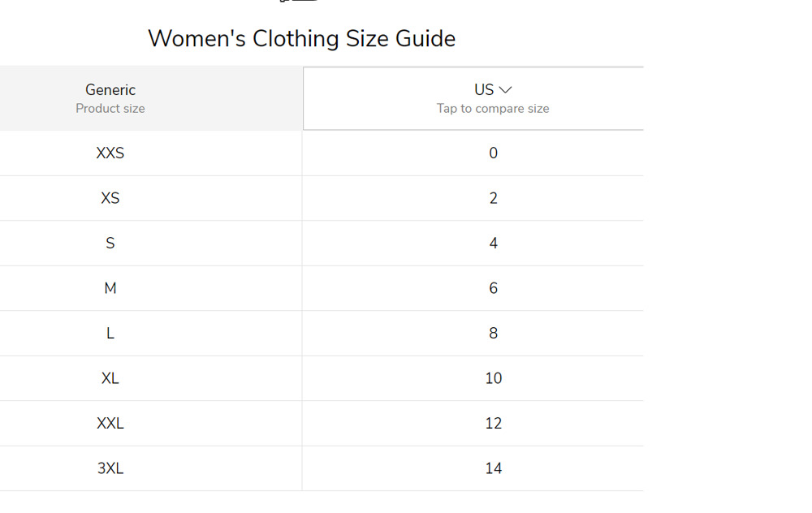This screenshot has width=812, height=513.
Task: Click US size 0 cell
Action: click(x=473, y=153)
